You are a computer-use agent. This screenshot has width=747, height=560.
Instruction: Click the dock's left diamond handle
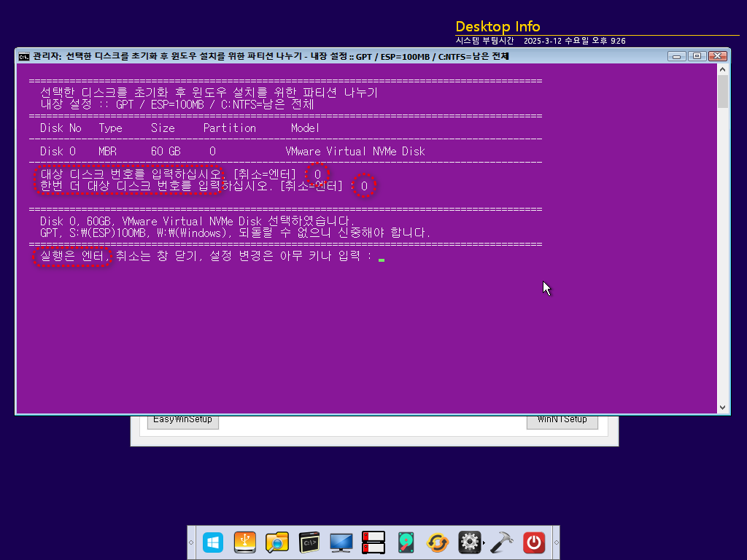191,542
